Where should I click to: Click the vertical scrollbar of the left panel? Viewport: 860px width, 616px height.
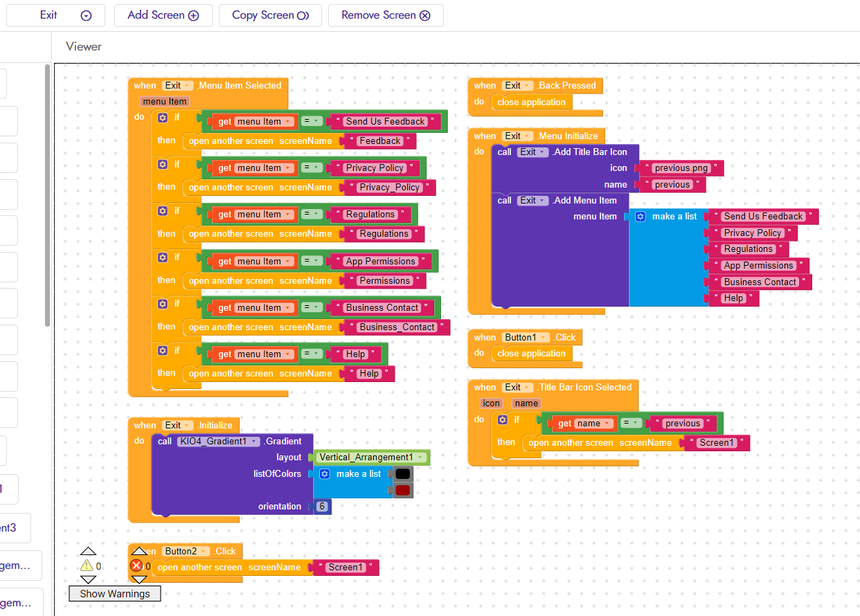point(47,195)
